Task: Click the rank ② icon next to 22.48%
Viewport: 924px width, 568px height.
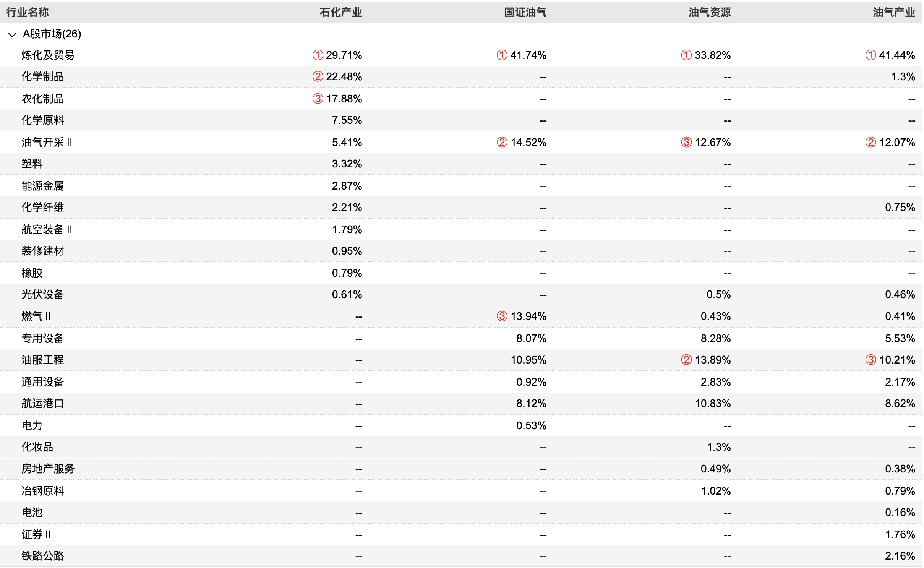Action: pos(318,76)
